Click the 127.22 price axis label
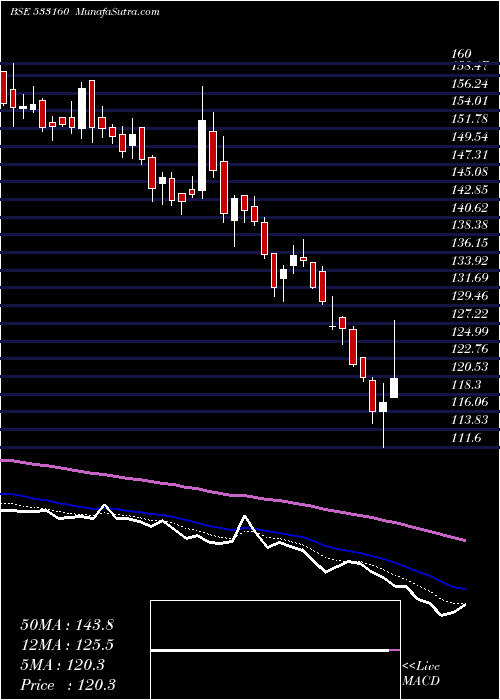Viewport: 500px width, 700px height. 470,313
